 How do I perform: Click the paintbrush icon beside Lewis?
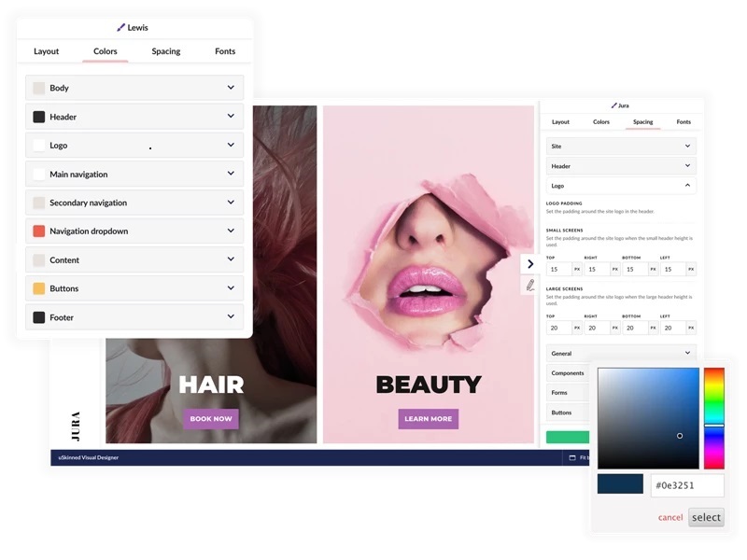point(121,28)
